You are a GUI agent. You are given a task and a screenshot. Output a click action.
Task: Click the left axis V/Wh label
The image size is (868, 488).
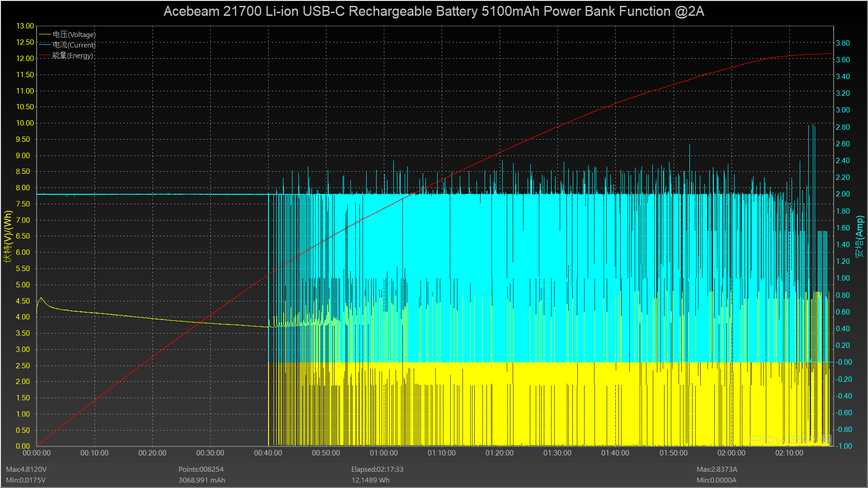point(8,236)
